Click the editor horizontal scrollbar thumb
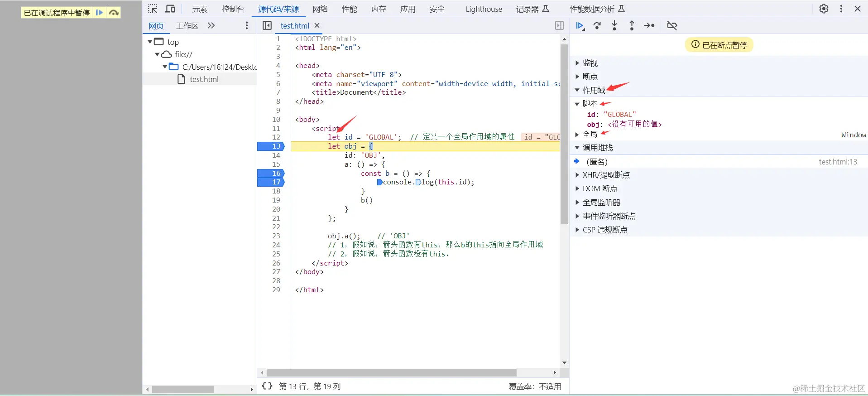The image size is (868, 396). (392, 372)
